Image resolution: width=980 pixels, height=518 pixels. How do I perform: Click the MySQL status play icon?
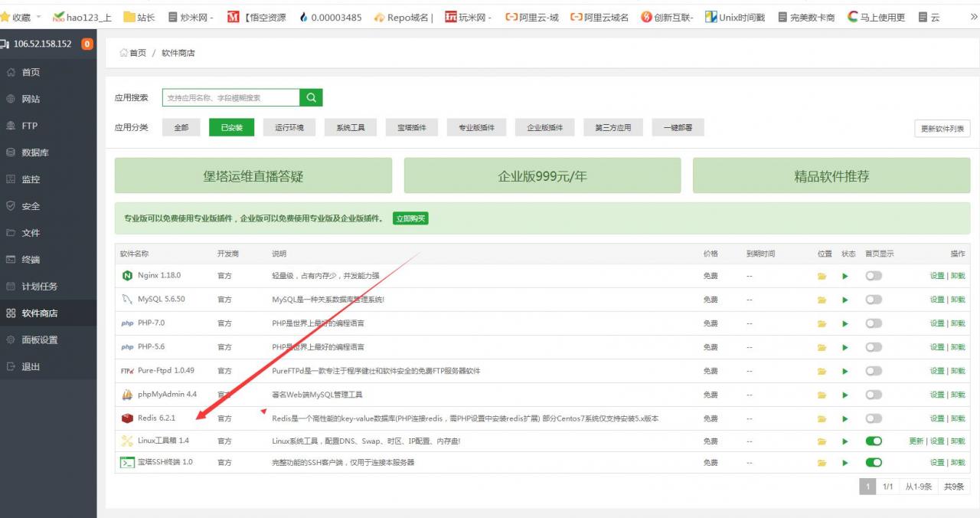point(845,300)
